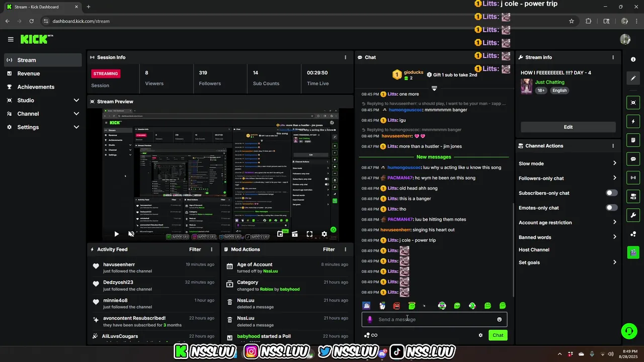The image size is (644, 362).
Task: Click Filter in Mod Actions
Action: pos(329,249)
